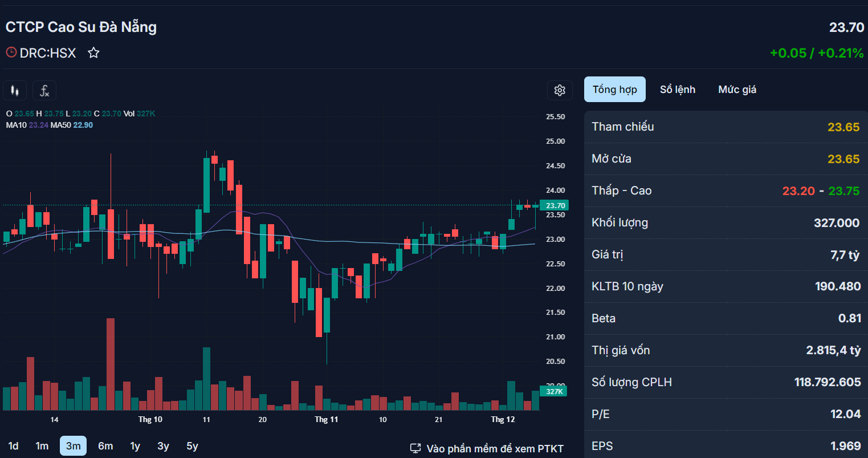The height and width of the screenshot is (458, 868).
Task: Click the MA10 indicator legend
Action: coord(27,125)
